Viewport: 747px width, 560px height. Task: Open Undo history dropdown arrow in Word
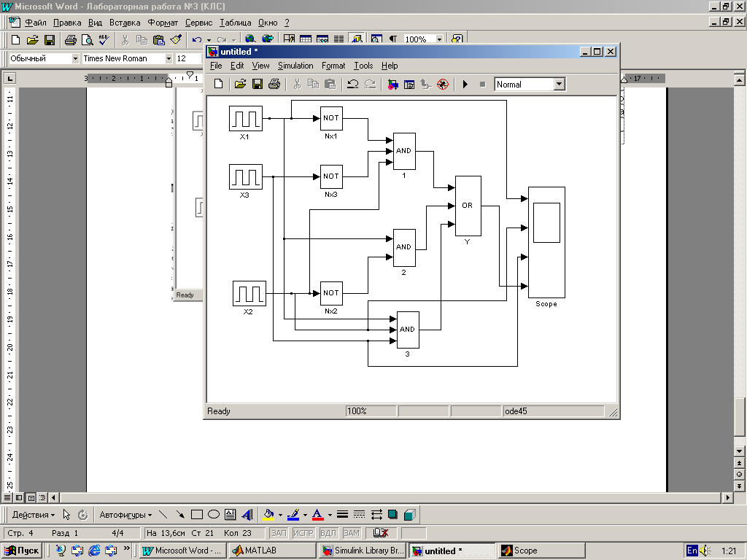[209, 40]
